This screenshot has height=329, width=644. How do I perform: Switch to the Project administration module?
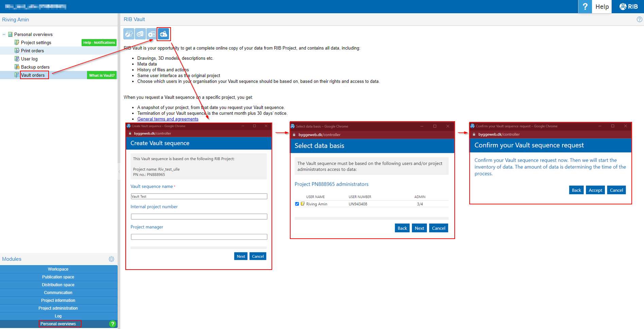point(58,308)
